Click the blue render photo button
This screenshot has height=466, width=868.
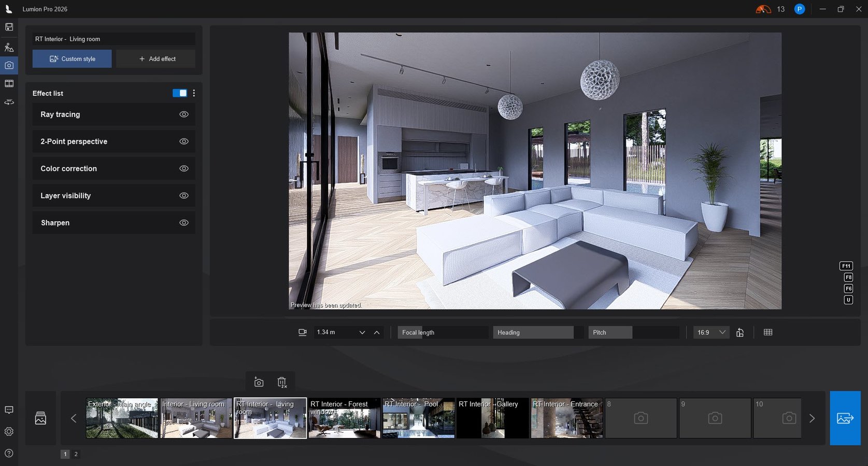coord(845,418)
